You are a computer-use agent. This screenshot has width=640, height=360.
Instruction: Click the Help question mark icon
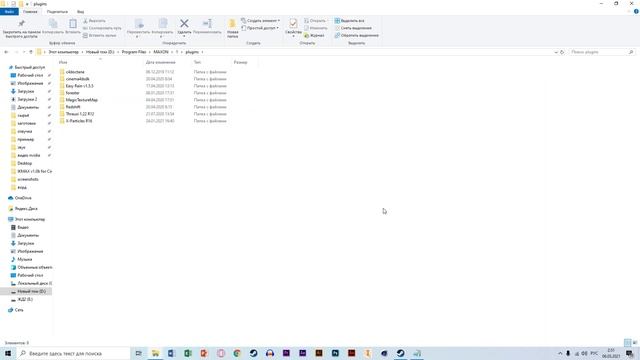(636, 12)
